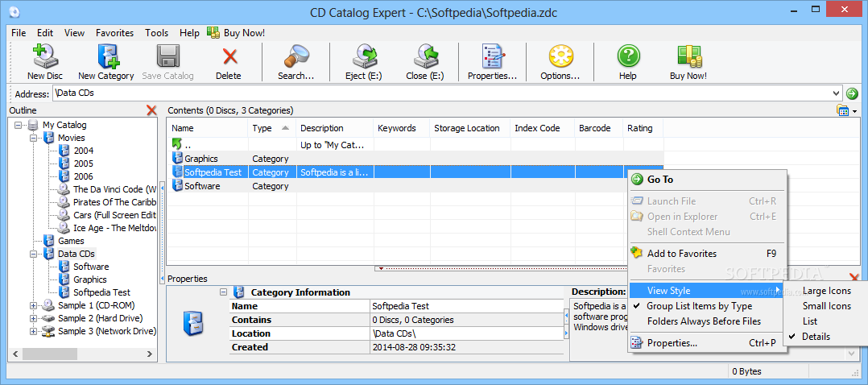868x385 pixels.
Task: Click the outline horizontal scrollbar thumb
Action: tap(50, 354)
